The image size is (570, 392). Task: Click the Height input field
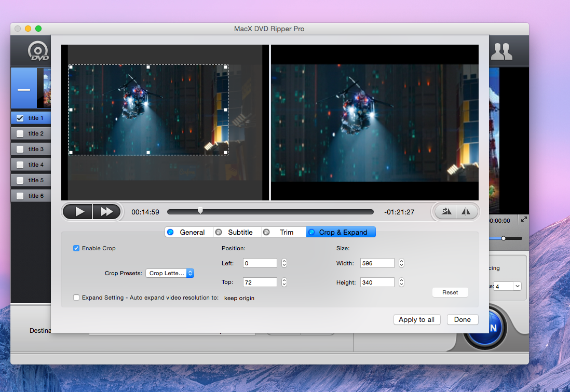click(x=377, y=282)
